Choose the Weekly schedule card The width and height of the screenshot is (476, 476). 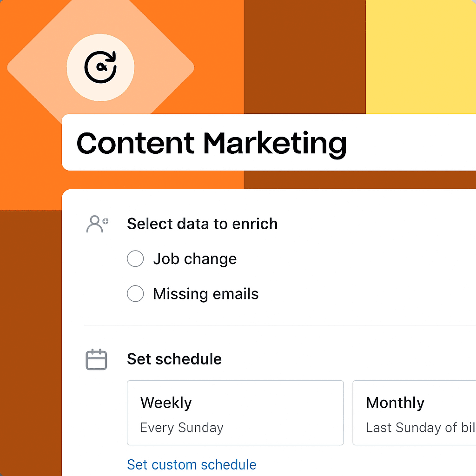click(x=235, y=413)
